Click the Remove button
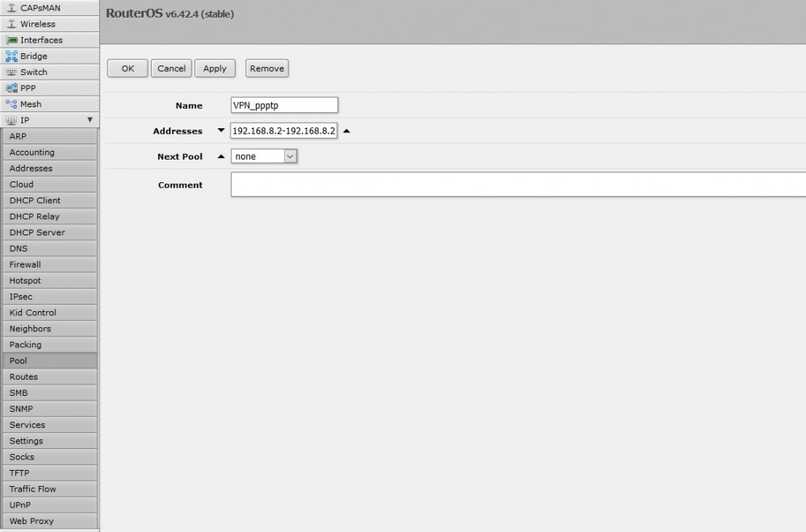 click(267, 69)
